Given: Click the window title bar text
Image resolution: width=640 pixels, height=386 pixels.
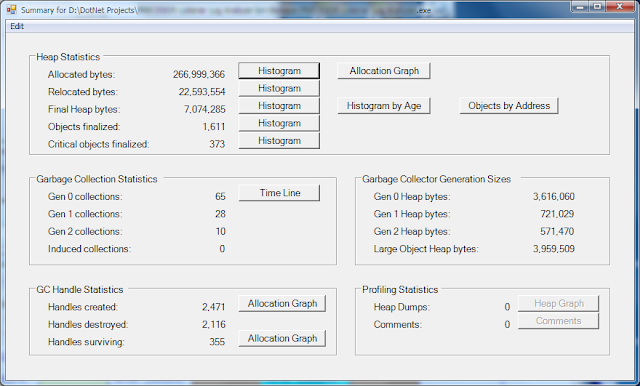Looking at the screenshot, I should click(x=226, y=10).
